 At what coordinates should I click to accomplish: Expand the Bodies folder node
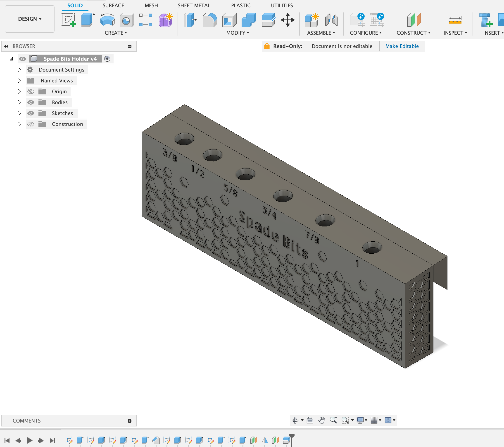19,102
